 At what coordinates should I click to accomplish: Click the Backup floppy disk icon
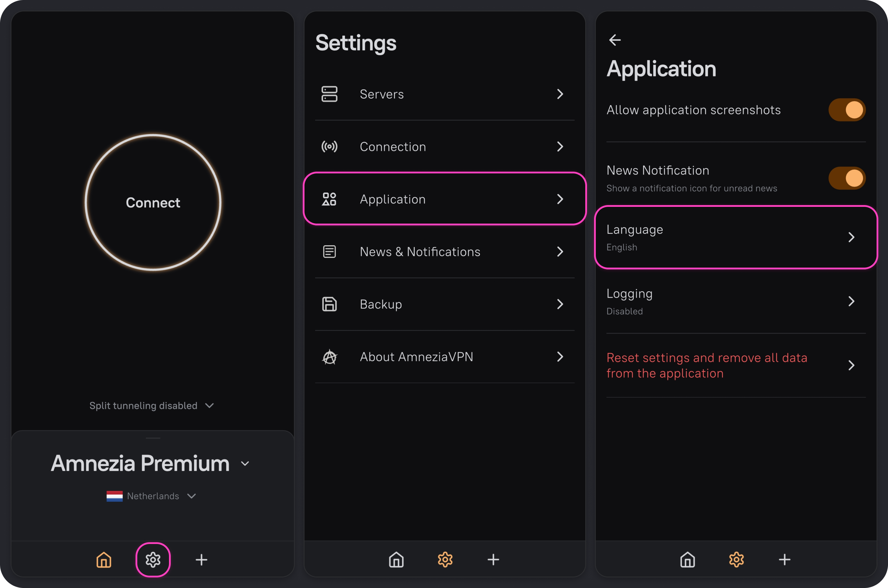(x=329, y=304)
